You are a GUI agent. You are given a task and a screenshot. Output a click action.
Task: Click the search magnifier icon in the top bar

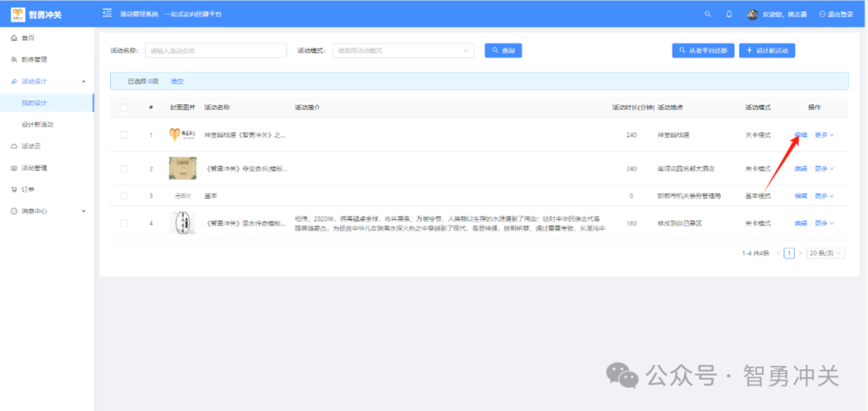click(x=707, y=14)
